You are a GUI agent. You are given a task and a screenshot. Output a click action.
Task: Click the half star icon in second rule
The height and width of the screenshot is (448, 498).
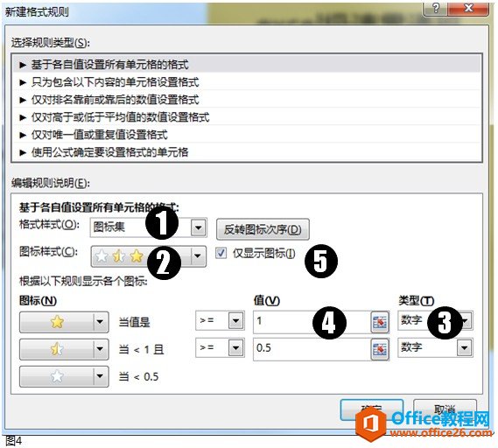pos(57,349)
